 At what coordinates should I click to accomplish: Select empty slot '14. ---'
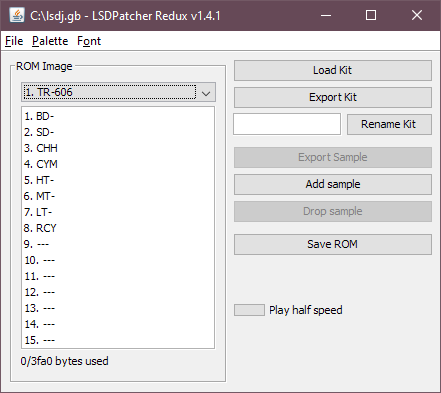coord(118,324)
